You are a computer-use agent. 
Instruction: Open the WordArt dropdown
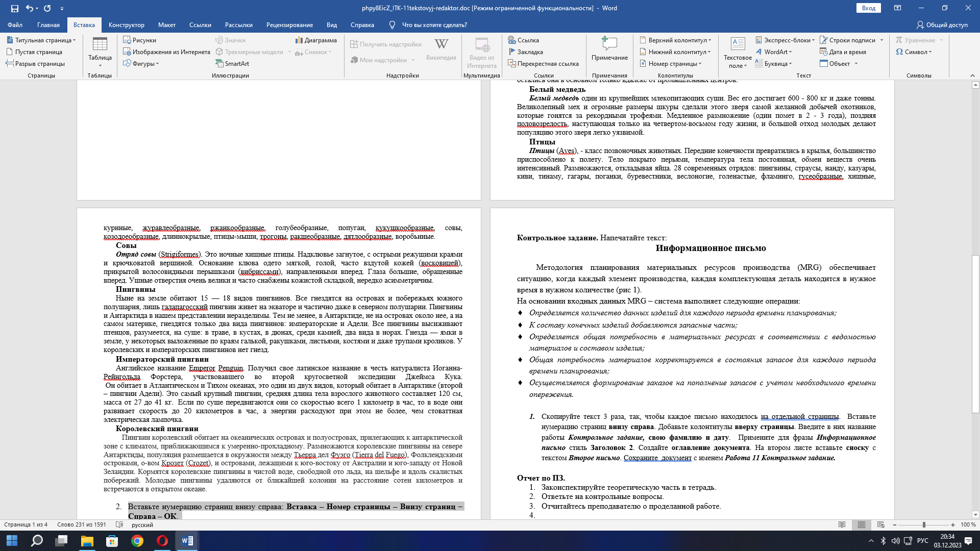pos(773,52)
